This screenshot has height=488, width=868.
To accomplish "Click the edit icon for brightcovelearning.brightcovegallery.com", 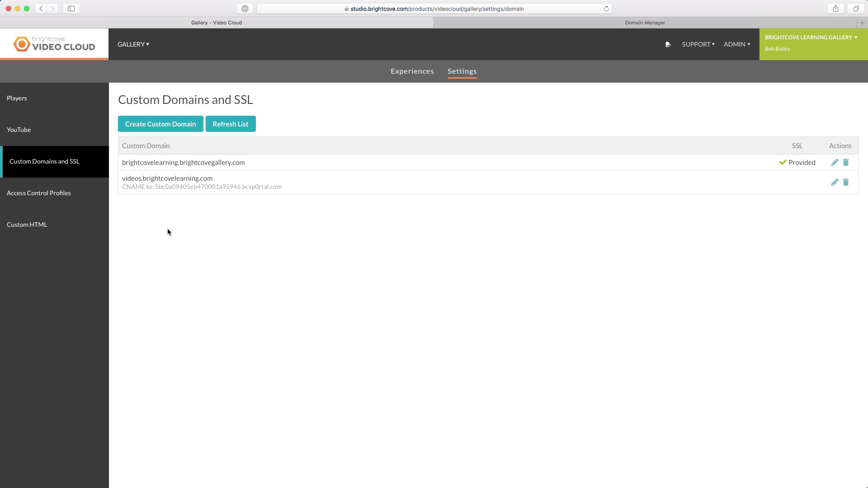I will coord(835,162).
